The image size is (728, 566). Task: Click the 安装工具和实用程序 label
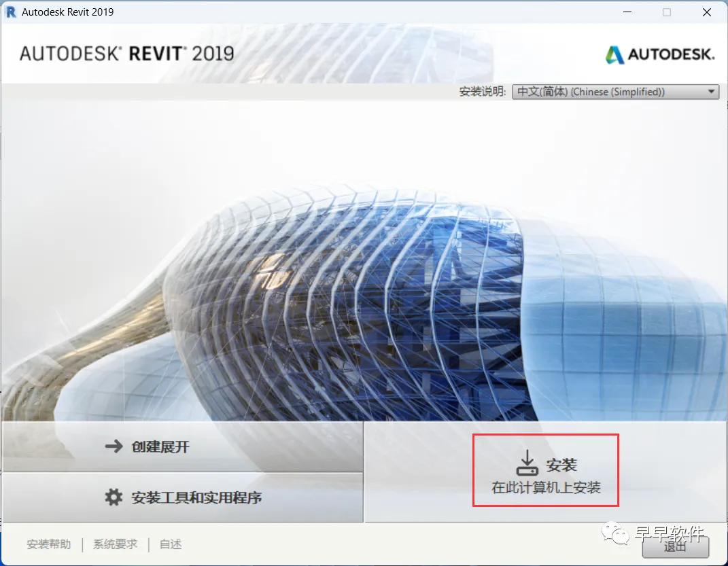pyautogui.click(x=196, y=498)
